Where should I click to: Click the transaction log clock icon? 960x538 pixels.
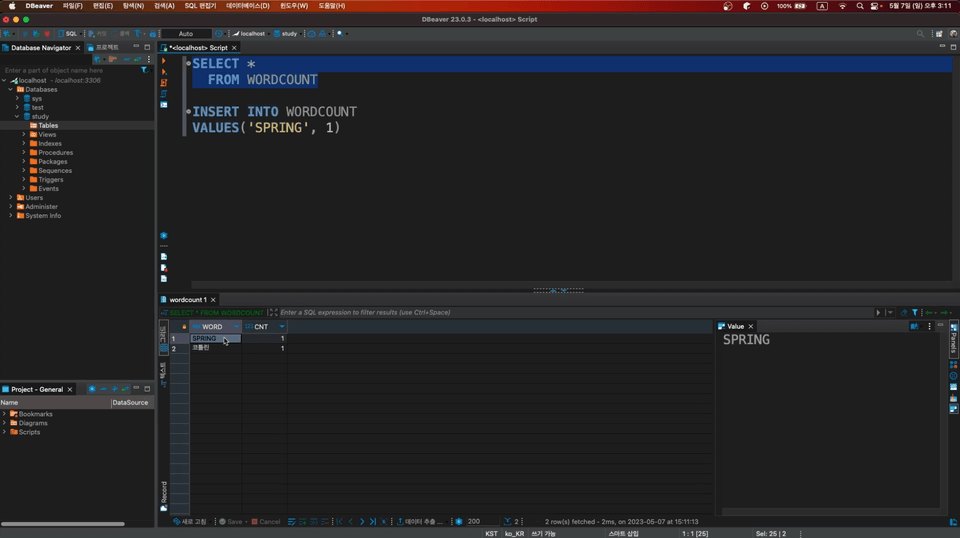coord(219,34)
